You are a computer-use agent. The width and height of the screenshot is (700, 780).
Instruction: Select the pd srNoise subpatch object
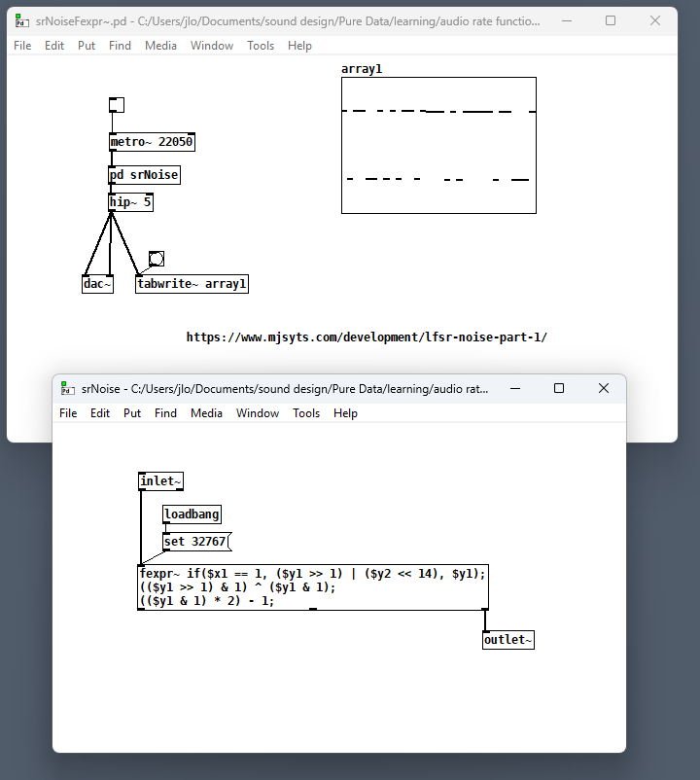pyautogui.click(x=144, y=175)
